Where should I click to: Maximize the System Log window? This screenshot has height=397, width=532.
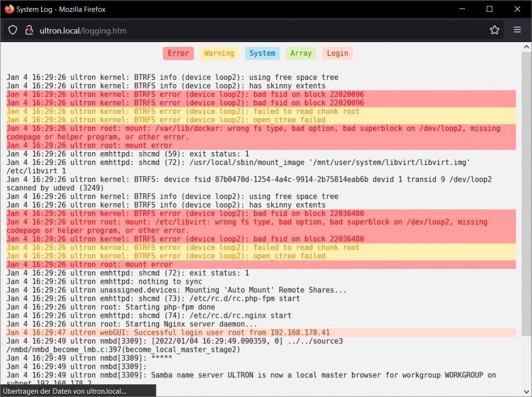(489, 9)
